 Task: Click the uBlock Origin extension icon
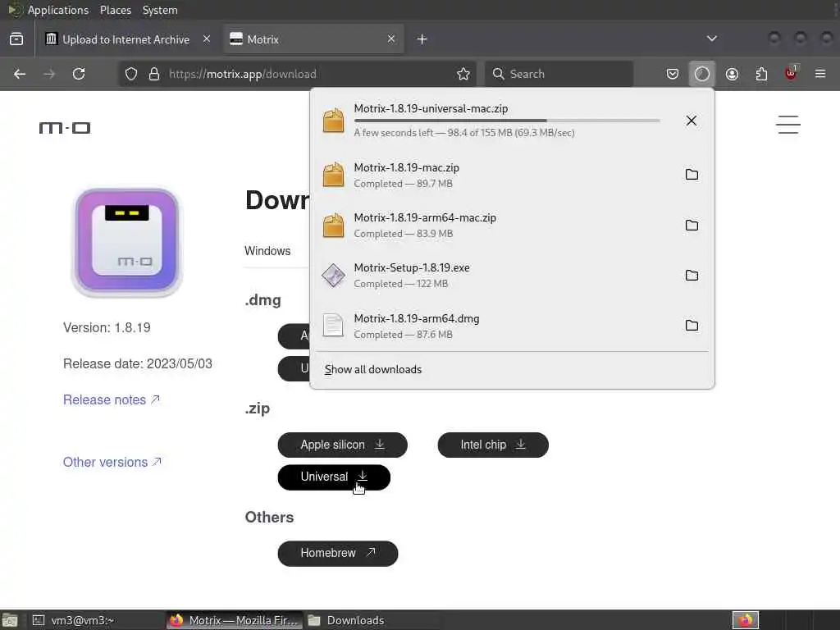tap(791, 73)
